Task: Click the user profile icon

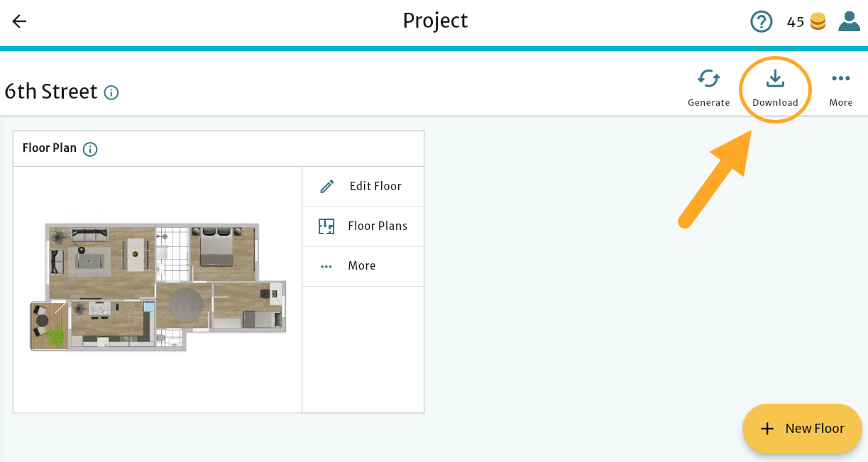Action: tap(849, 21)
